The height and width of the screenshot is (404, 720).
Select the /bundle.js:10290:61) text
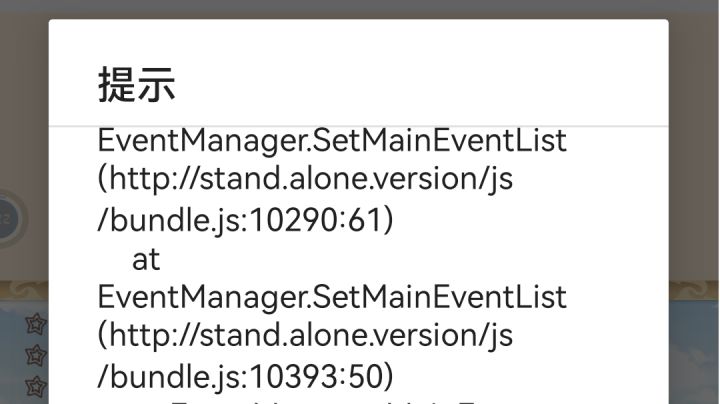coord(245,220)
